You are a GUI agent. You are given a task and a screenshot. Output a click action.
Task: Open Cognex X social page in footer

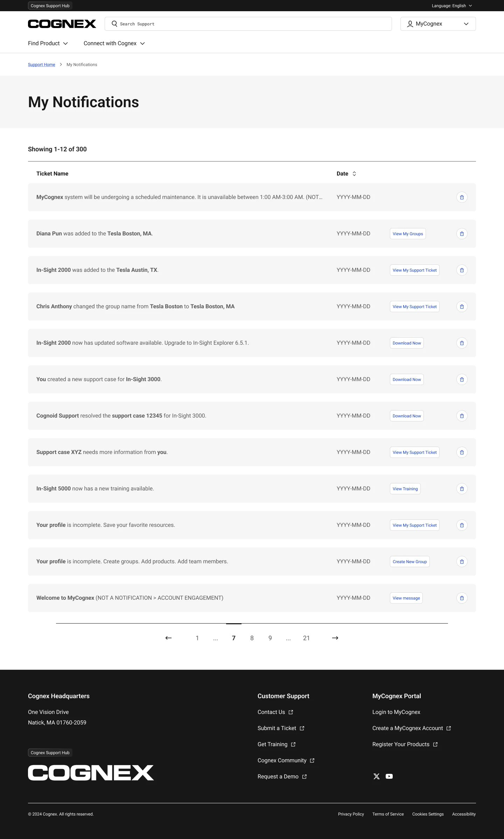pos(377,776)
